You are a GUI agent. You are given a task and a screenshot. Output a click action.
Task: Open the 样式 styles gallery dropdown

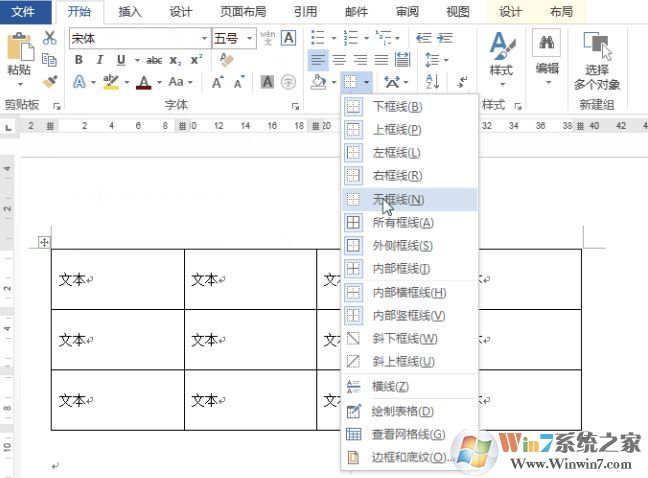point(502,84)
